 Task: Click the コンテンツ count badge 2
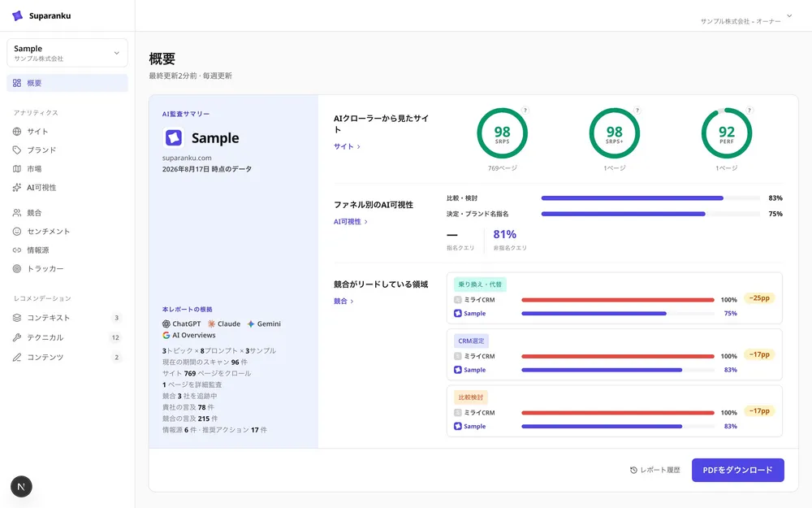(116, 357)
